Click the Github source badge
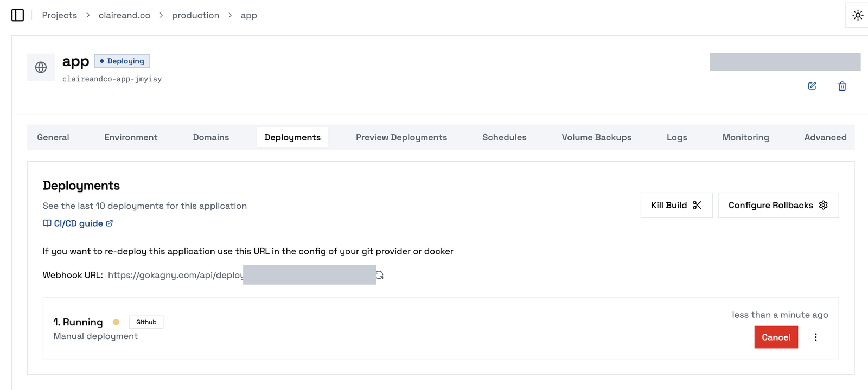 [x=146, y=322]
